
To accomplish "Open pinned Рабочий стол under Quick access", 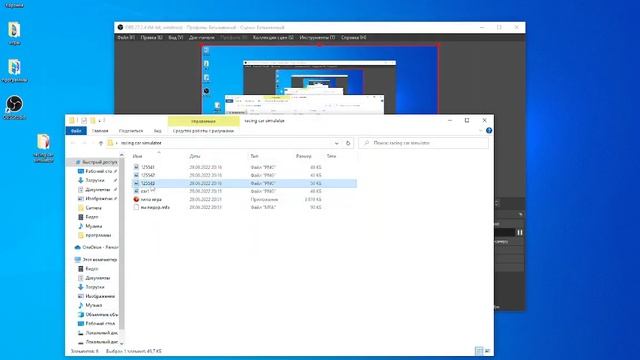I will click(98, 171).
